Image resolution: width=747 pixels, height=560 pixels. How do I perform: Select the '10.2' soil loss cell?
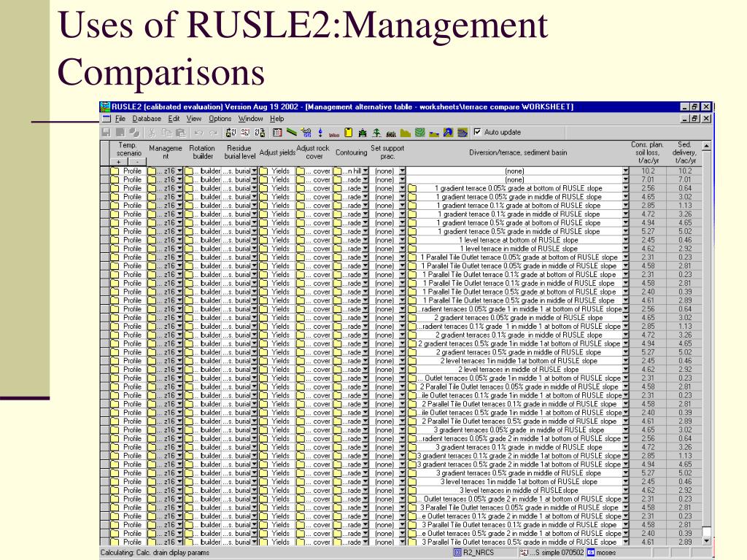pyautogui.click(x=648, y=171)
